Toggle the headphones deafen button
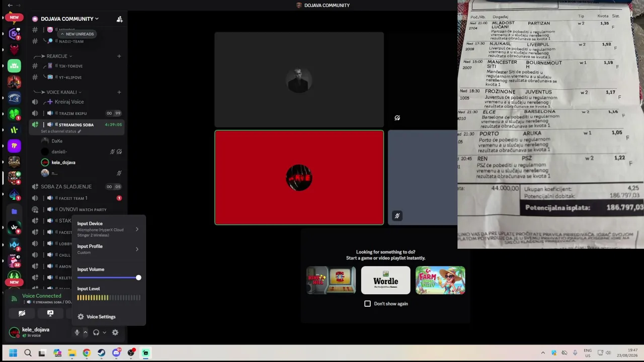 click(x=96, y=332)
